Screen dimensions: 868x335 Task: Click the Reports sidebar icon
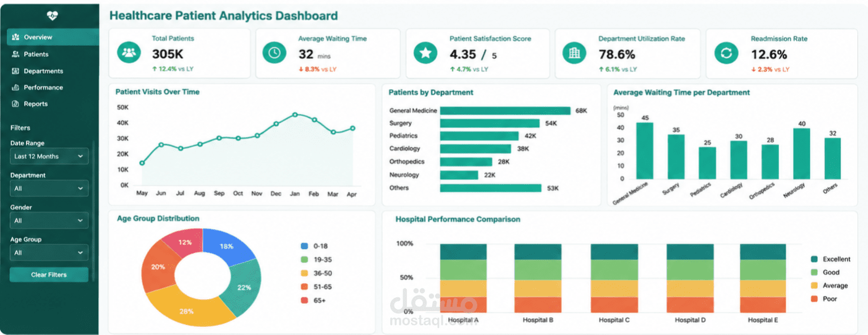[x=16, y=104]
